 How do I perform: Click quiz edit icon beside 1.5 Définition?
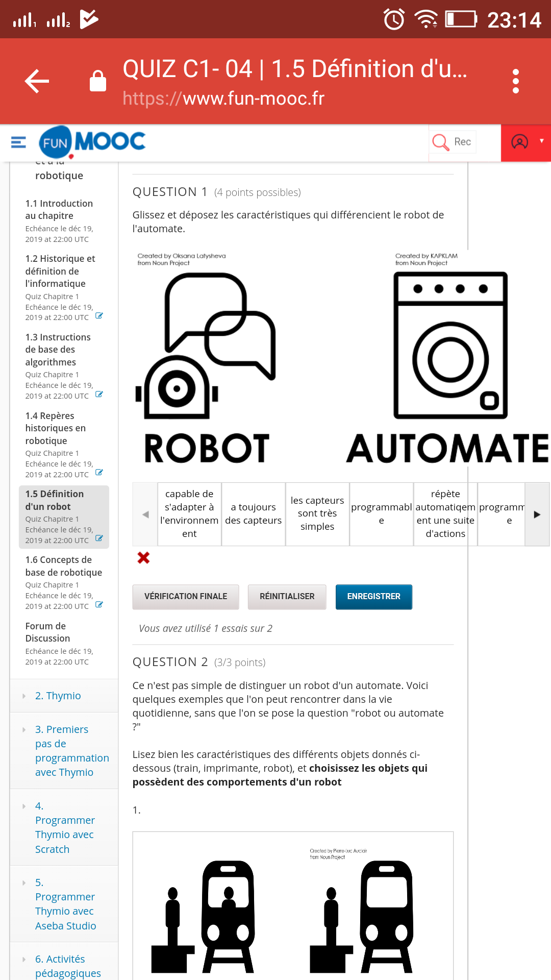pyautogui.click(x=99, y=538)
